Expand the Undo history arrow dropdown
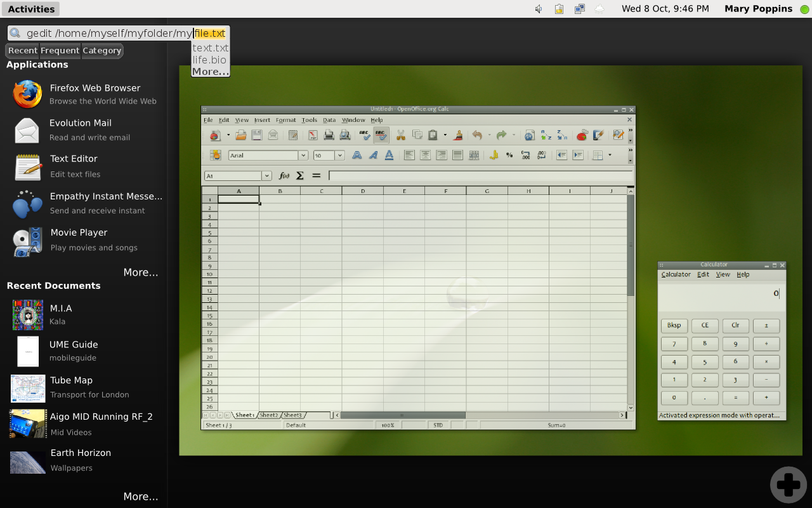Image resolution: width=812 pixels, height=508 pixels. coord(489,135)
